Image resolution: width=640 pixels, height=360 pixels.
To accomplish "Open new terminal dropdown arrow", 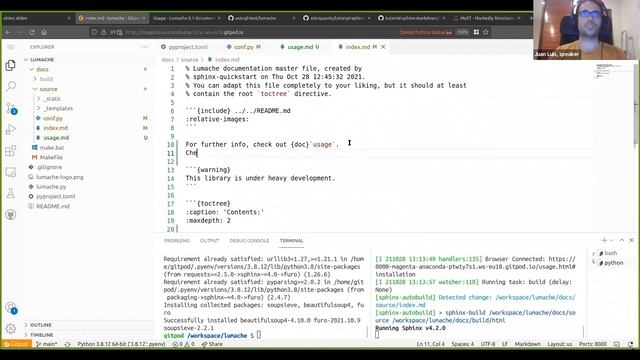I will coord(611,240).
